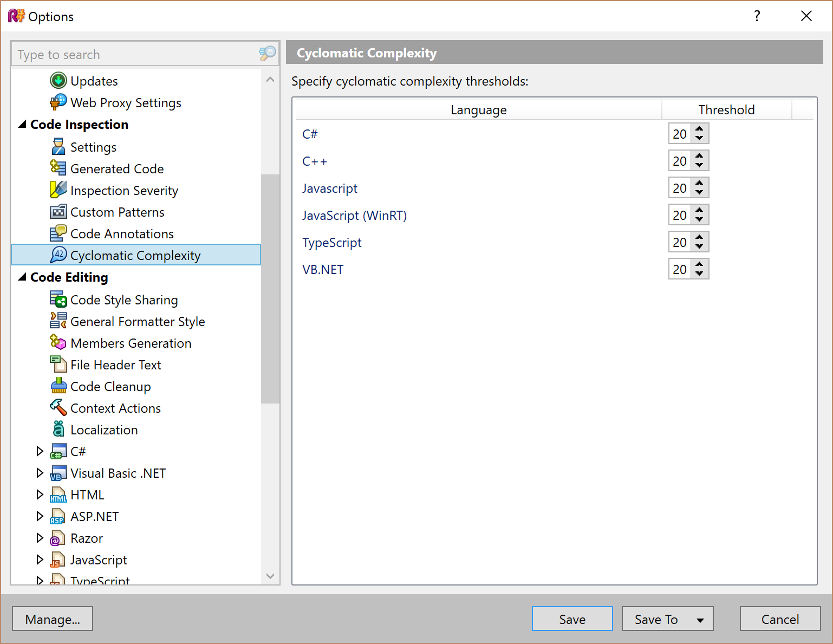Increase the TypeScript threshold value
Screen dimensions: 833x644
pos(700,237)
